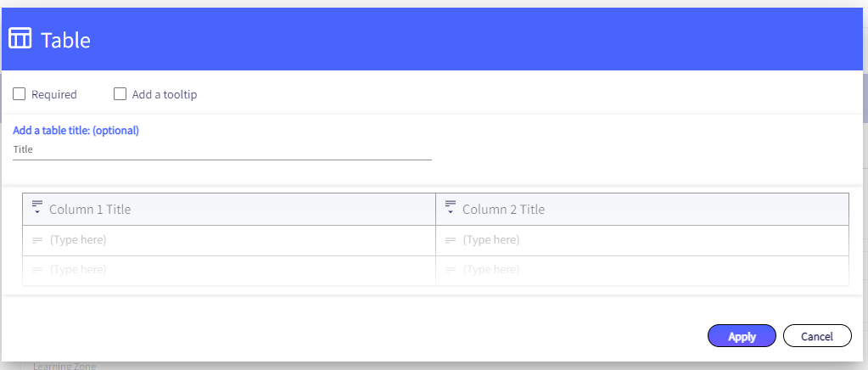Click second row handle icon in column 2

tap(451, 270)
